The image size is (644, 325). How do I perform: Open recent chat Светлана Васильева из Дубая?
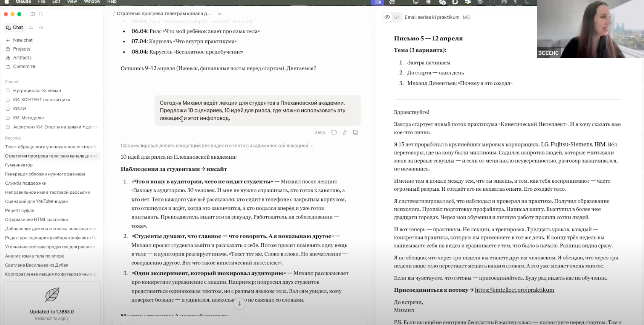[37, 265]
